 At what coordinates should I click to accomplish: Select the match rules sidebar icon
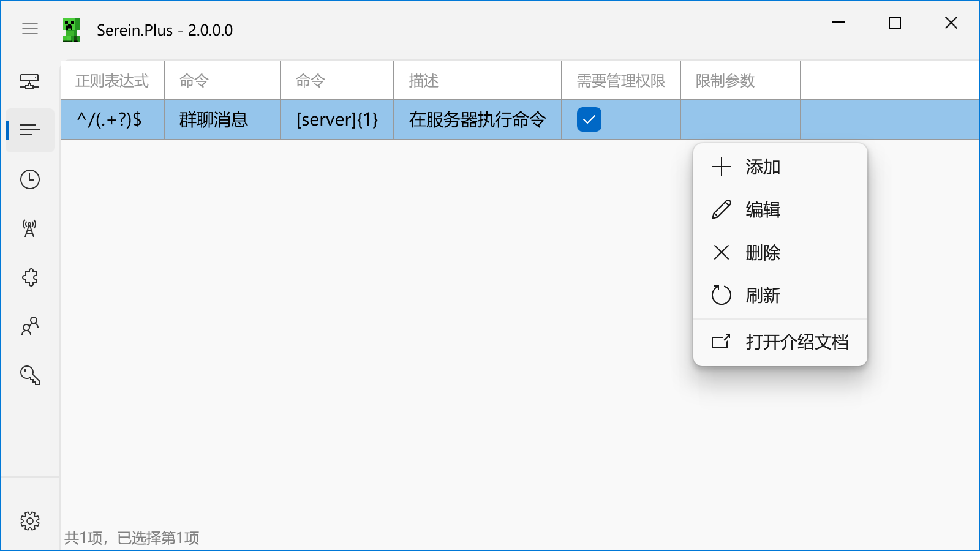pos(29,130)
